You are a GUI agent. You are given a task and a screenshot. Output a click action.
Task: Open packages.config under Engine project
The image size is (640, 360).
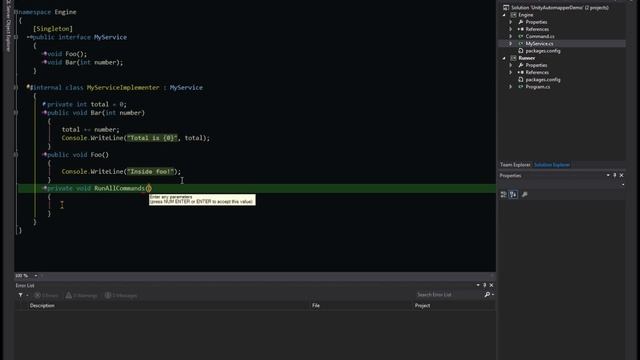point(543,51)
